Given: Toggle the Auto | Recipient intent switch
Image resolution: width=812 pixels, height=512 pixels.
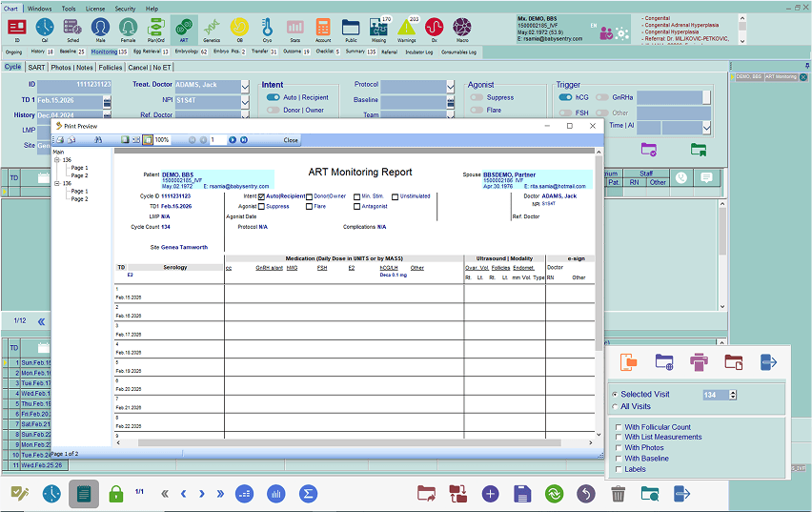Looking at the screenshot, I should 273,97.
